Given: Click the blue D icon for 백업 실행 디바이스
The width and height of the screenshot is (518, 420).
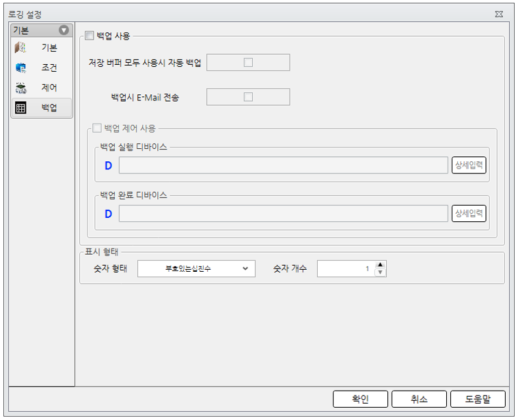Looking at the screenshot, I should (x=108, y=165).
